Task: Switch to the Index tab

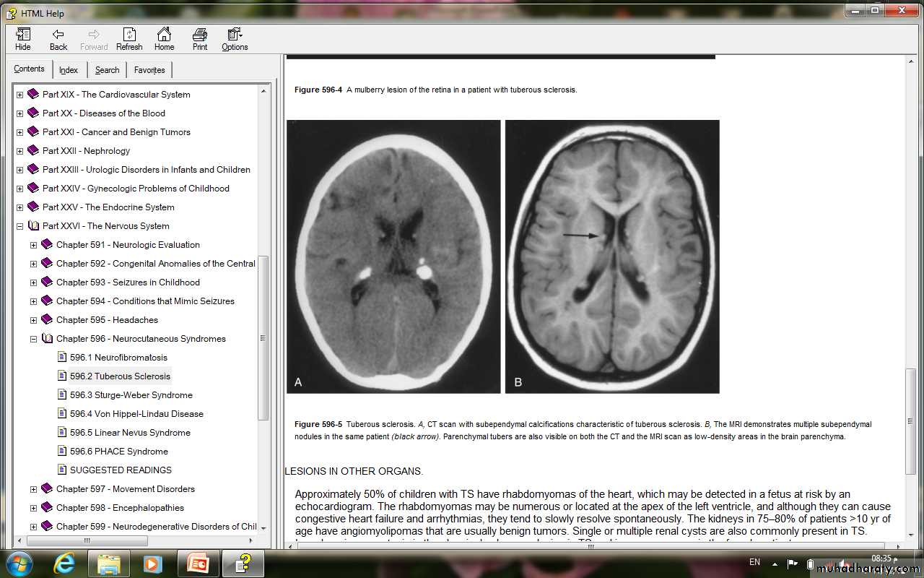Action: [x=69, y=70]
